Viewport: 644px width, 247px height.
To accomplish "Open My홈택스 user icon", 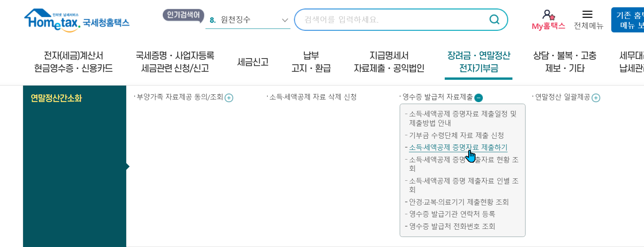I will tap(549, 15).
